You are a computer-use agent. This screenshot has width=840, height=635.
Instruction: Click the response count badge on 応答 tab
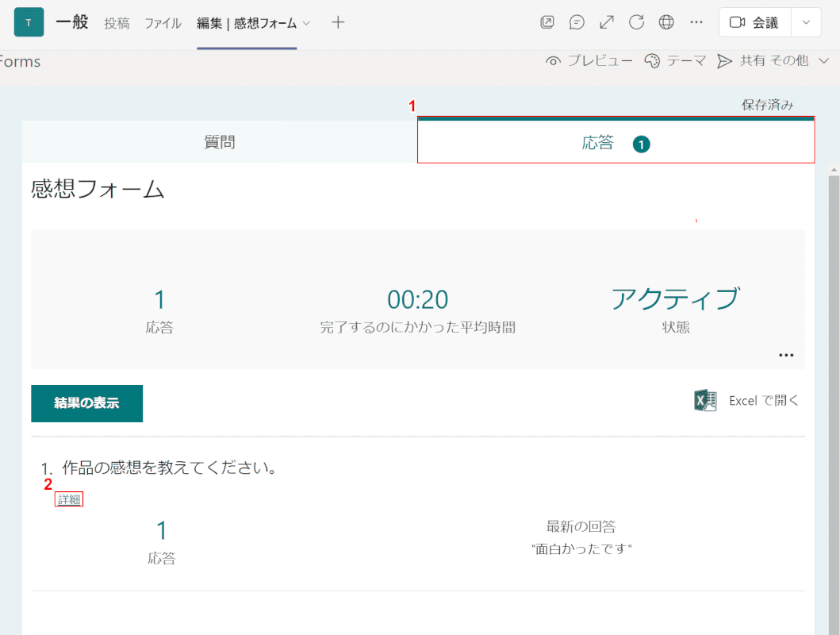pyautogui.click(x=641, y=144)
